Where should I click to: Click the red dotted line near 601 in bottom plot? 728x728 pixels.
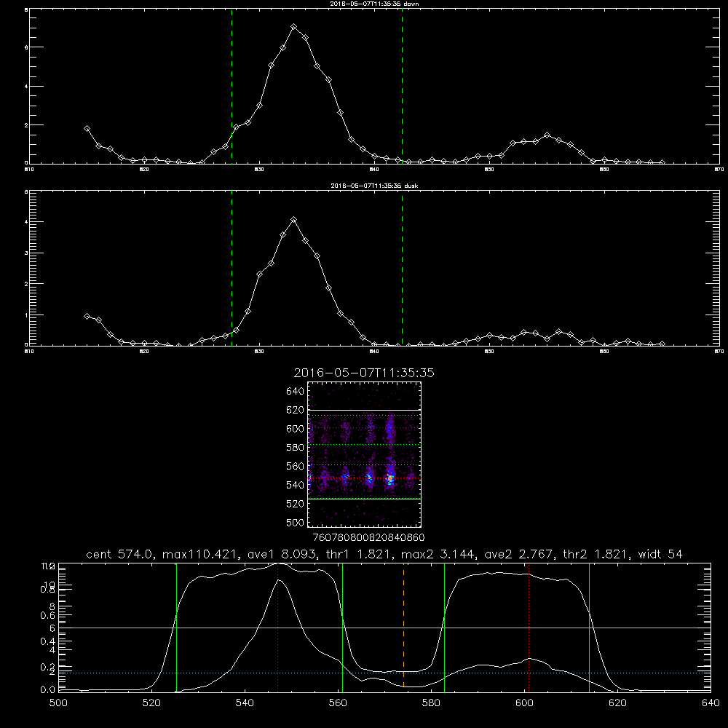pos(529,628)
